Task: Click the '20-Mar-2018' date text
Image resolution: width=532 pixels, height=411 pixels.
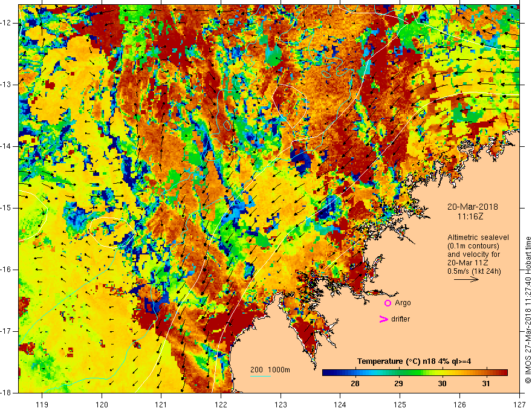Action: click(473, 207)
